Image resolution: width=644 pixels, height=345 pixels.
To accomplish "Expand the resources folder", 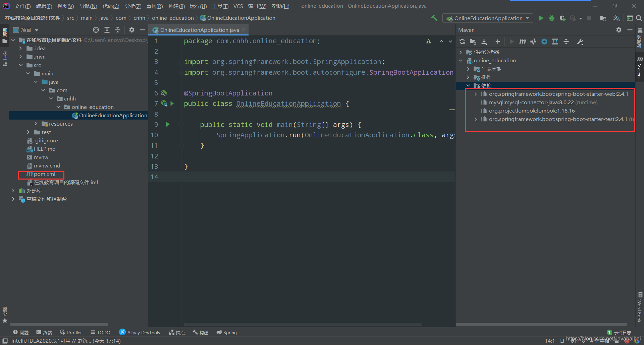I will pyautogui.click(x=36, y=124).
